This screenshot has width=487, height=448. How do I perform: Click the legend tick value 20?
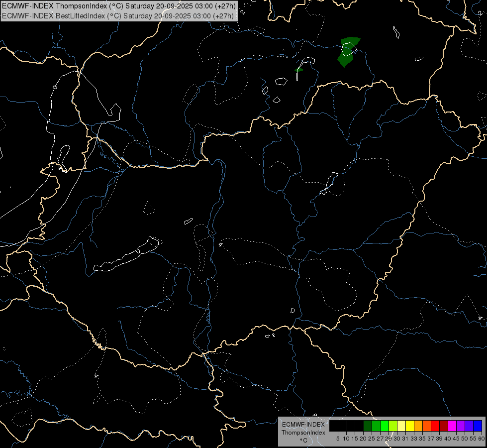363,439
